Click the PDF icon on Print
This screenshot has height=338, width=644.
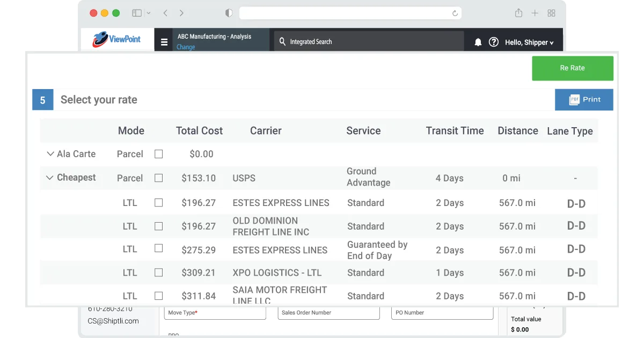574,99
